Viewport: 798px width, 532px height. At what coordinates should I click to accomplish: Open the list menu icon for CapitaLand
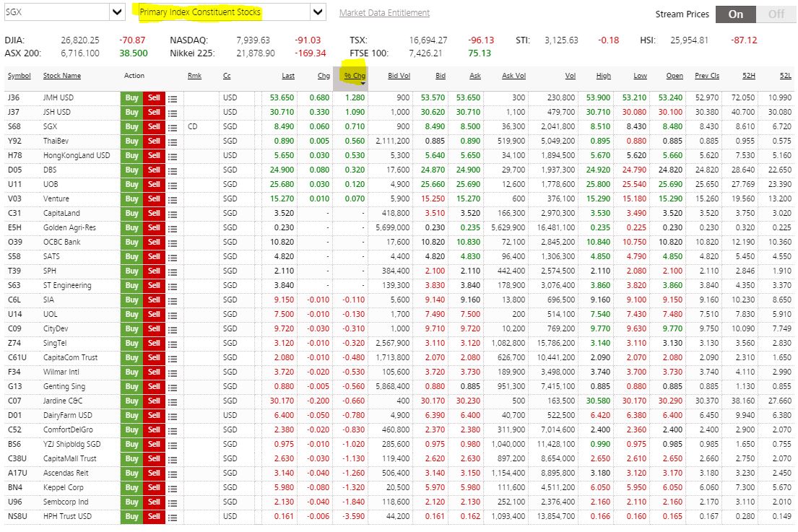click(173, 214)
